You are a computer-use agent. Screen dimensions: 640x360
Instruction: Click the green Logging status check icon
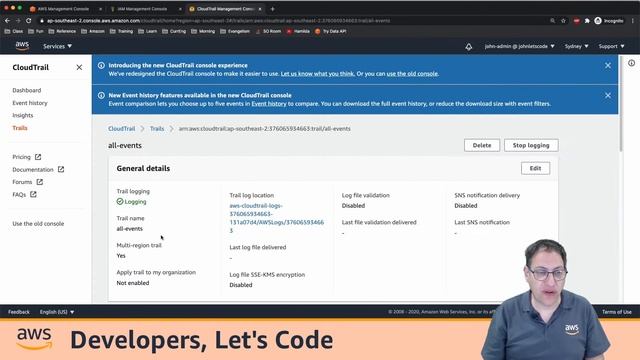coord(120,201)
